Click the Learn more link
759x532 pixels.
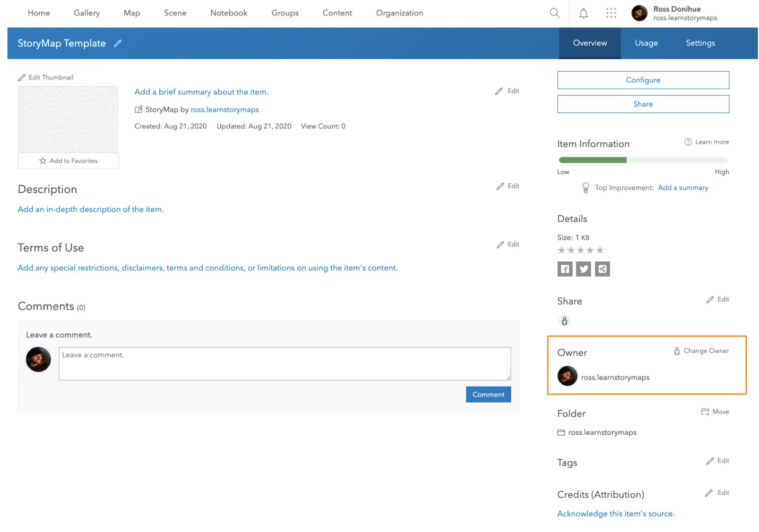(x=712, y=142)
